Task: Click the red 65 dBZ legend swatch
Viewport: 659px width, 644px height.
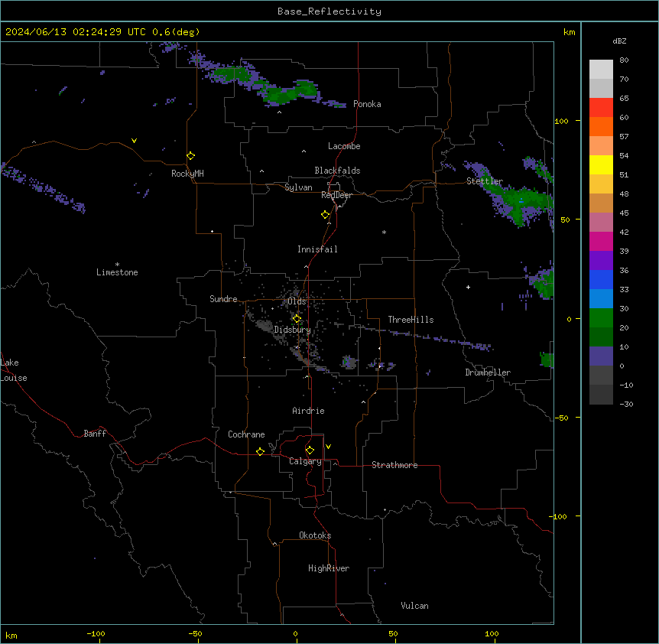Action: [x=601, y=108]
